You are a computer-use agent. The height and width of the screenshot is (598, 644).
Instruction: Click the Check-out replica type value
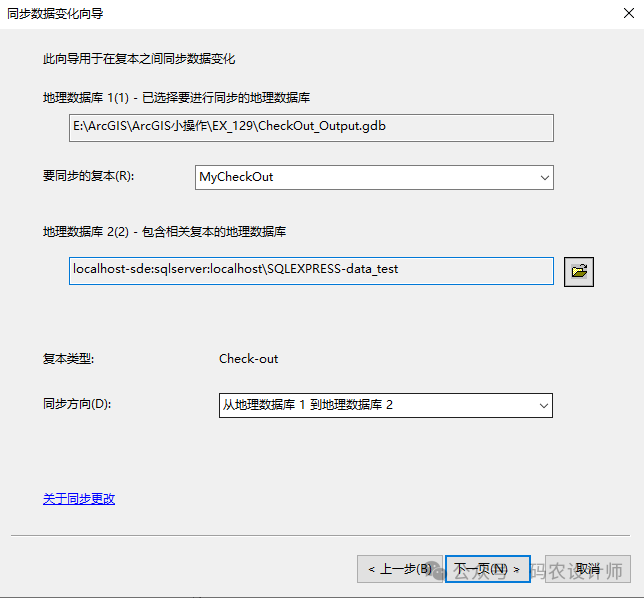point(249,359)
